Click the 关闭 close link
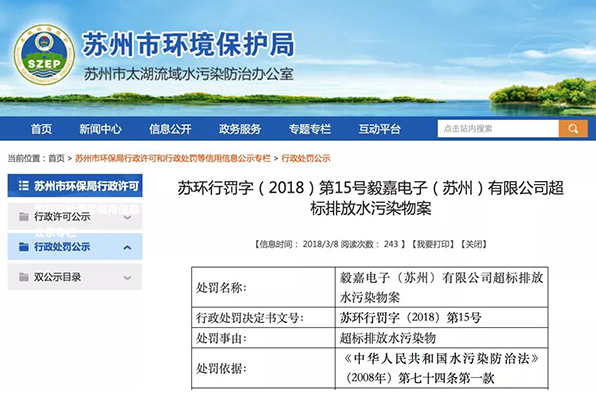The height and width of the screenshot is (393, 596). click(x=474, y=244)
